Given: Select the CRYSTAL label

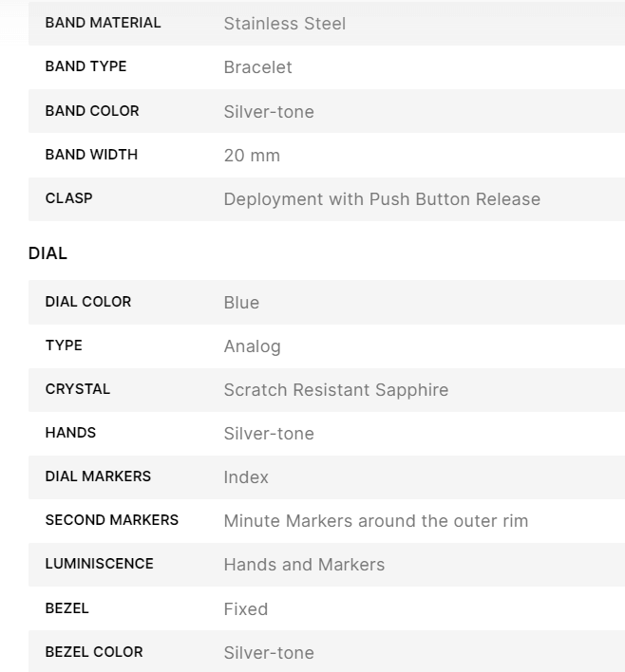Looking at the screenshot, I should 78,389.
